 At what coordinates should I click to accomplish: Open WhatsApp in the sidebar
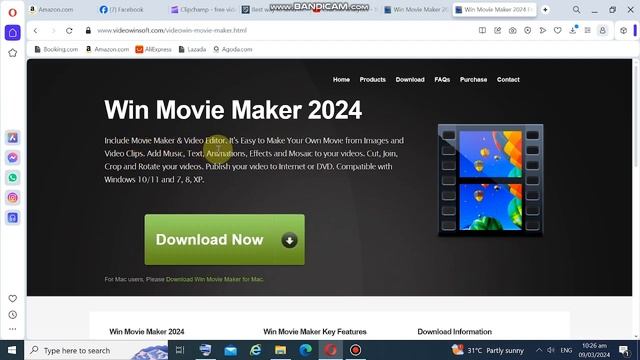tap(13, 178)
